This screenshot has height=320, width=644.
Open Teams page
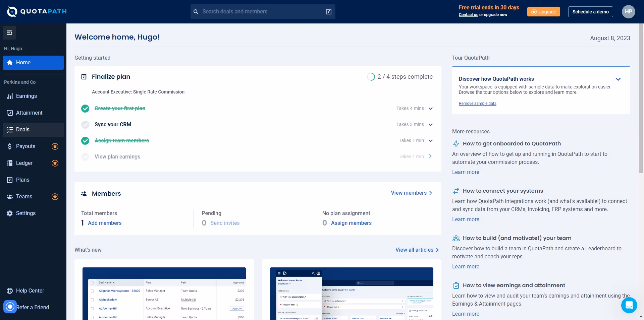tap(33, 197)
